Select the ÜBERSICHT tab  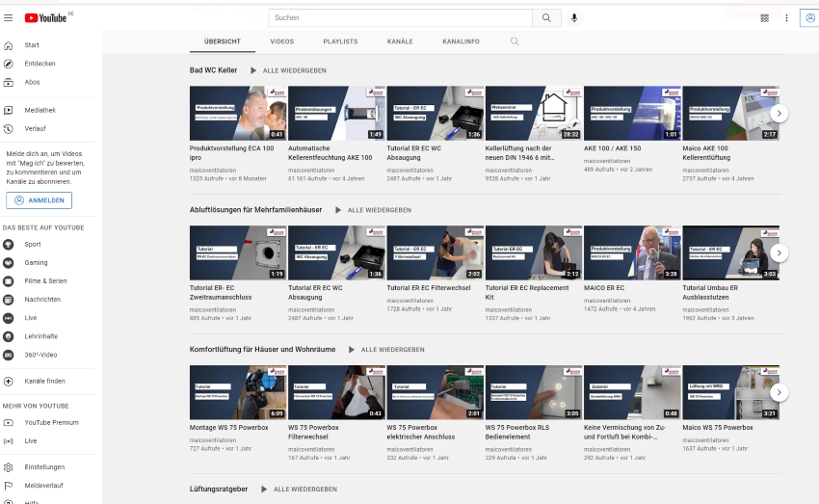[x=223, y=41]
